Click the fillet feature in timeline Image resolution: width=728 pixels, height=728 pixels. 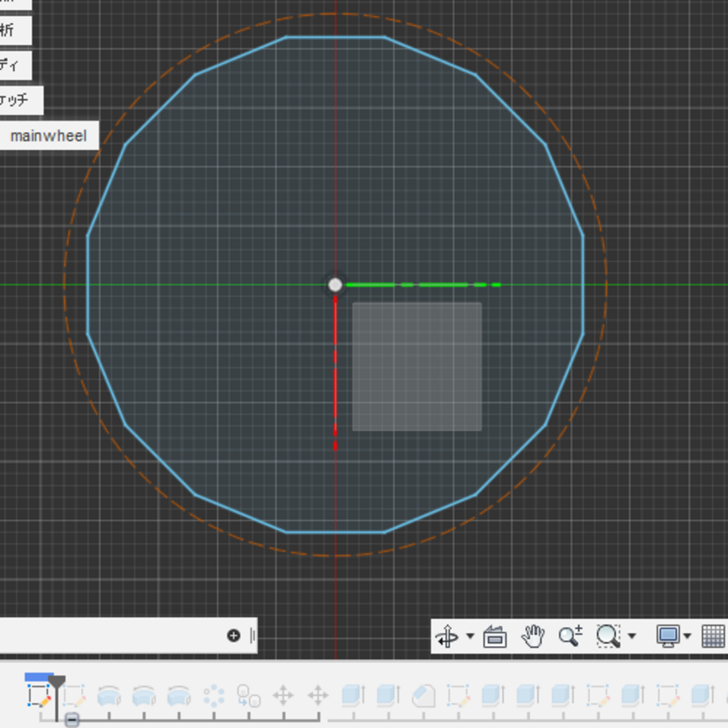pyautogui.click(x=423, y=696)
